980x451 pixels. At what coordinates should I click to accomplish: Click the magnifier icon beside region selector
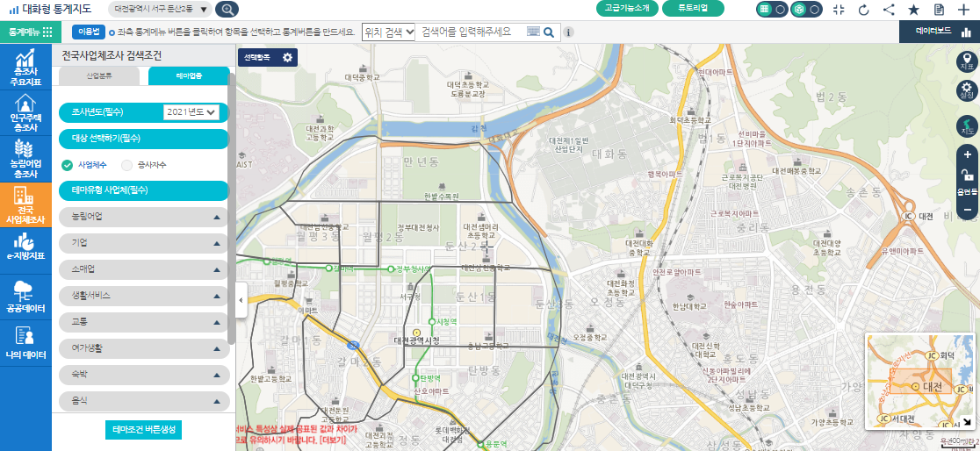(227, 10)
